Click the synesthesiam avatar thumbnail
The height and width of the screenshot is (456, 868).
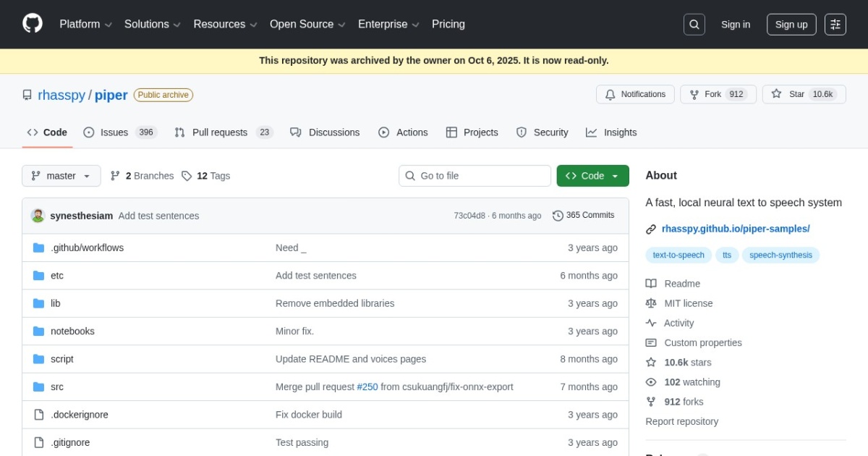click(38, 216)
